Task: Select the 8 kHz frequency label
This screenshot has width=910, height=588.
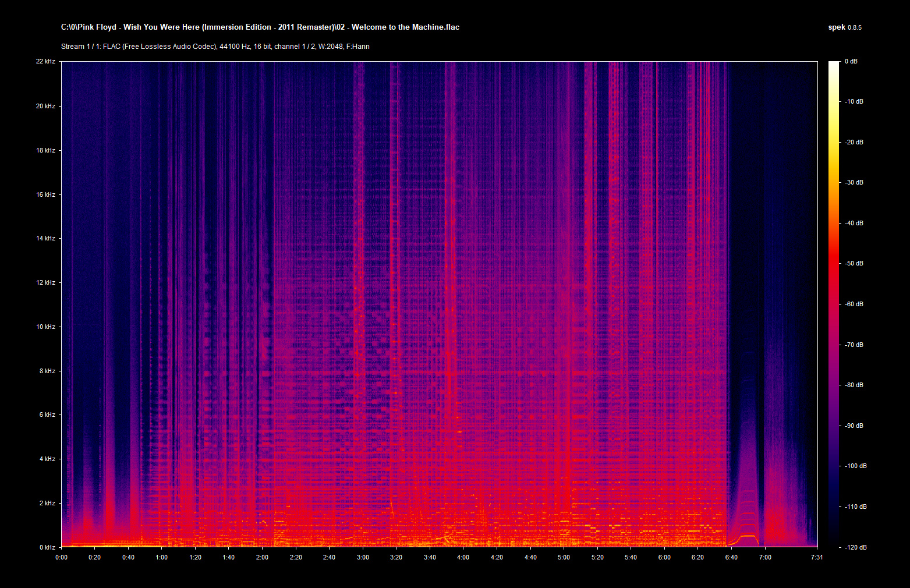Action: [47, 371]
